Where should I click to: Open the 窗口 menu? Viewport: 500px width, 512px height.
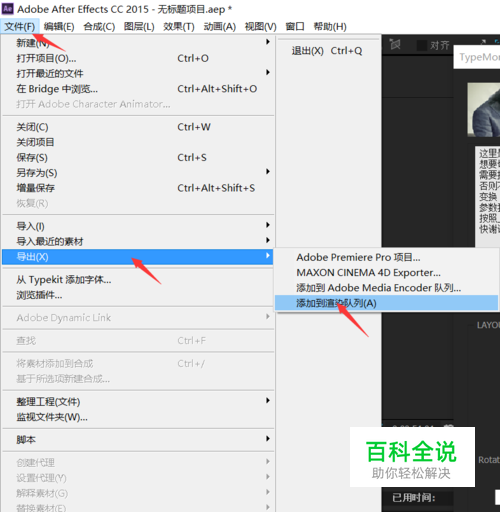tap(295, 26)
